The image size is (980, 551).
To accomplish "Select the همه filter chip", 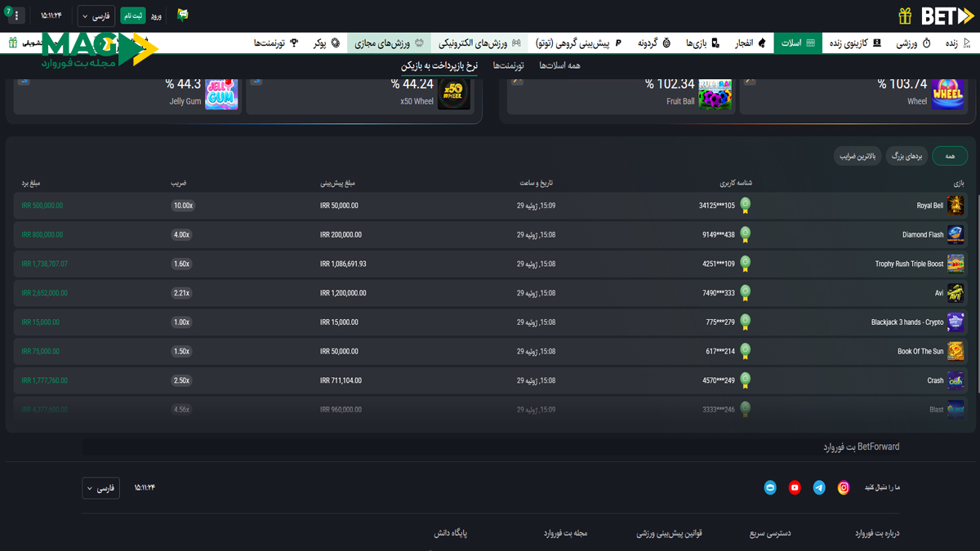I will pos(950,156).
